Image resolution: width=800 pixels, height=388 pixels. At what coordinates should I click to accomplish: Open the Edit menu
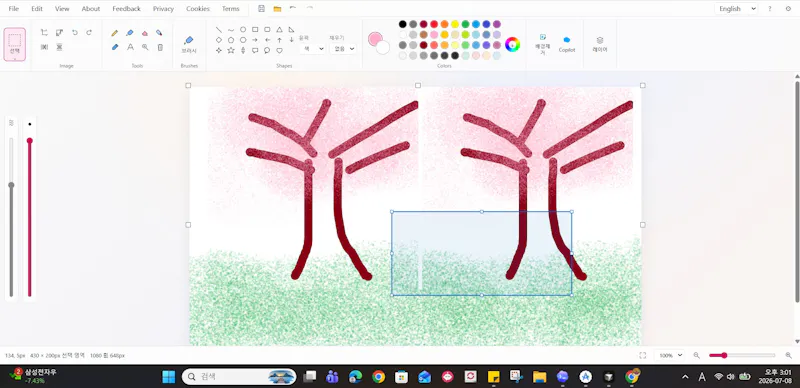click(37, 9)
